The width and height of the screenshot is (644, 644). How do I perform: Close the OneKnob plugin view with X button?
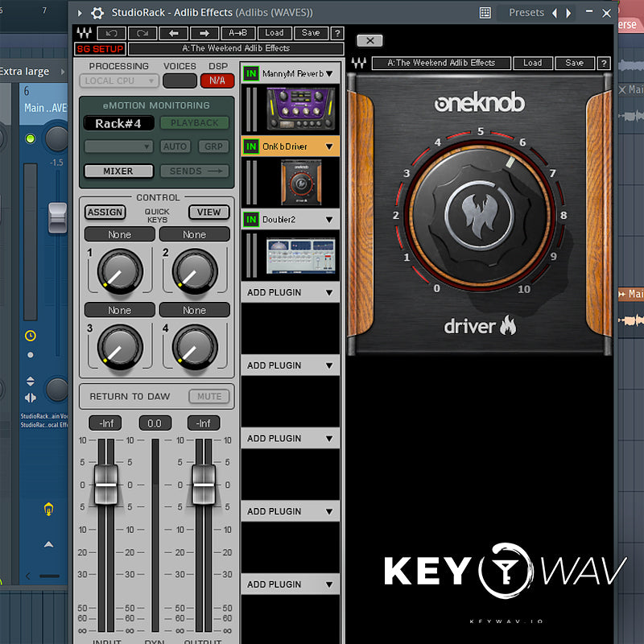tap(369, 41)
